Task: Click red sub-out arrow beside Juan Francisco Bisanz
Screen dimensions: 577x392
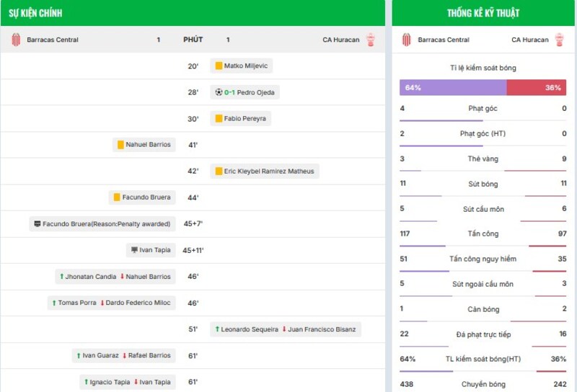Action: tap(284, 329)
